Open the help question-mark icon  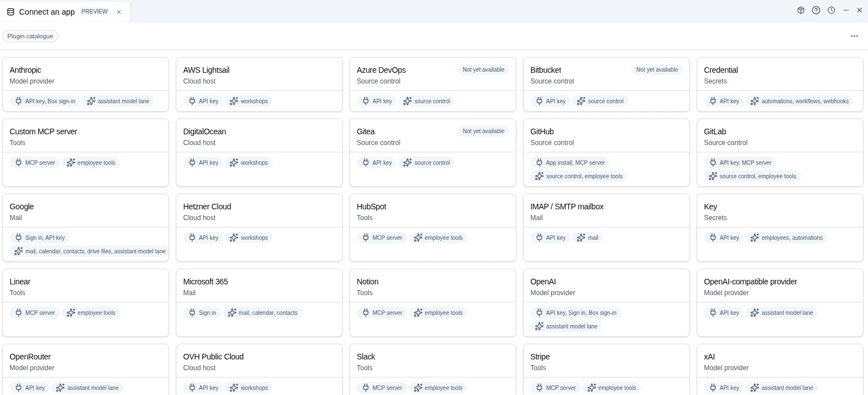pos(816,10)
